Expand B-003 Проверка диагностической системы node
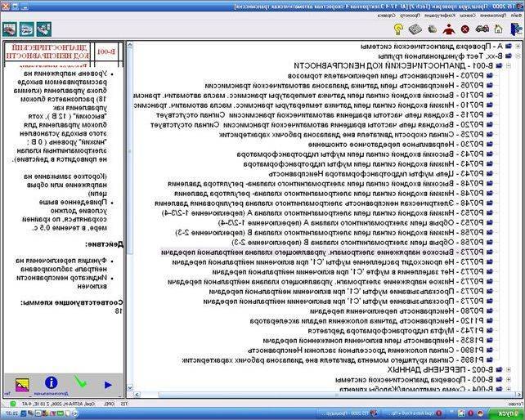 [x=509, y=379]
